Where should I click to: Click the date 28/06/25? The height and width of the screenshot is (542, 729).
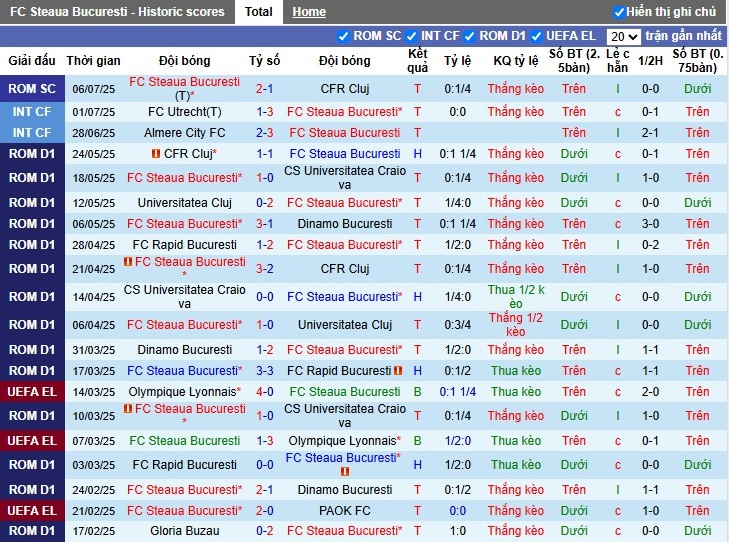click(93, 132)
